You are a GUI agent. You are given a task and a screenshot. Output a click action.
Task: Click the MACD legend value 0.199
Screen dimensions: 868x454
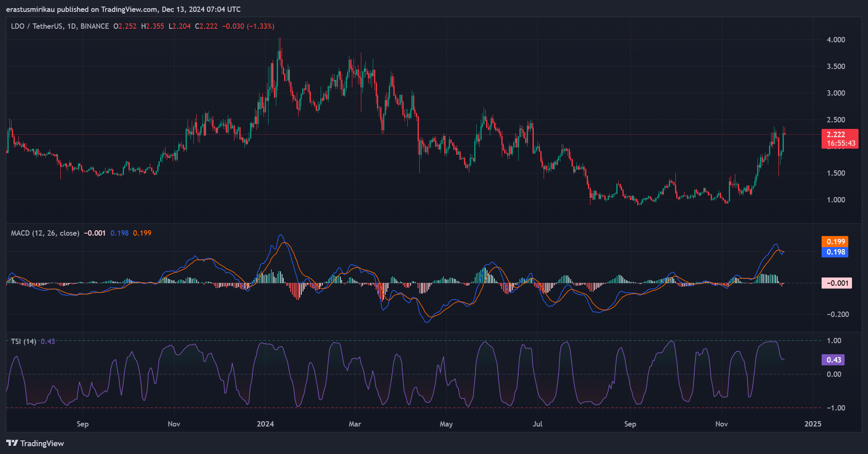pos(142,233)
